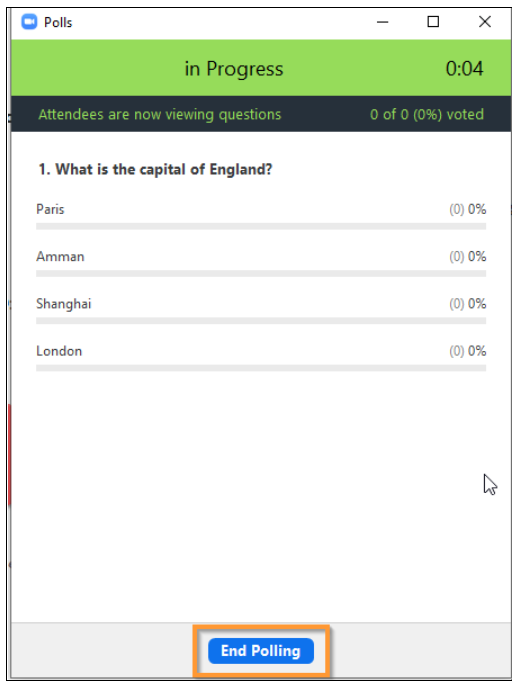Click the End Polling button
The height and width of the screenshot is (685, 517).
click(x=261, y=651)
